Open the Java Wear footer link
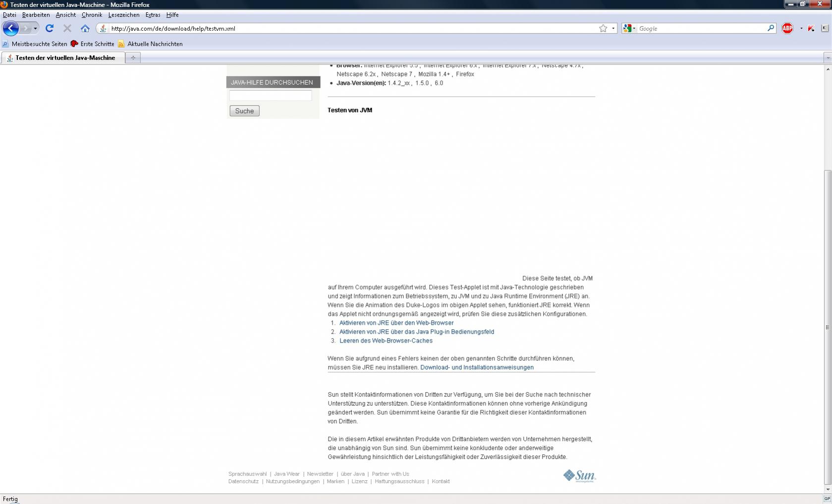The width and height of the screenshot is (832, 504). pyautogui.click(x=287, y=474)
